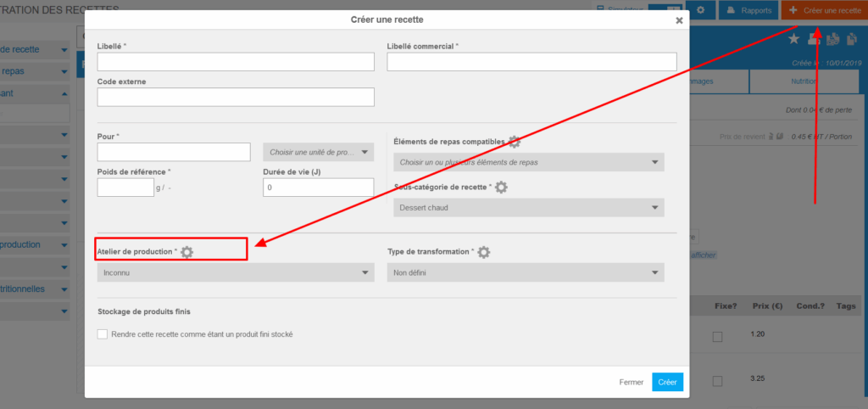Open the settings gear in top toolbar
This screenshot has width=868, height=409.
[700, 10]
